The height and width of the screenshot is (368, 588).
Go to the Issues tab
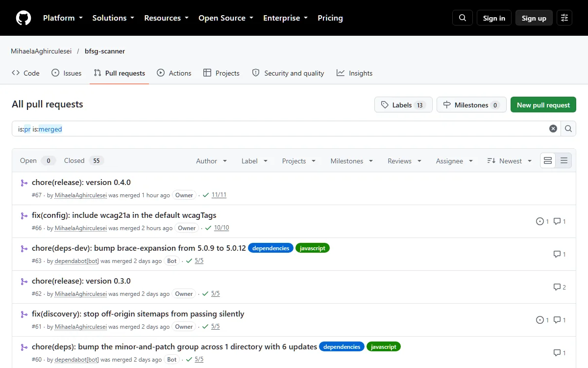coord(67,73)
